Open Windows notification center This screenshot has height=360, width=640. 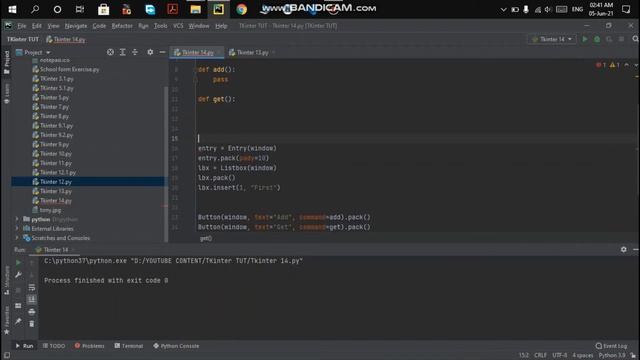pyautogui.click(x=626, y=9)
